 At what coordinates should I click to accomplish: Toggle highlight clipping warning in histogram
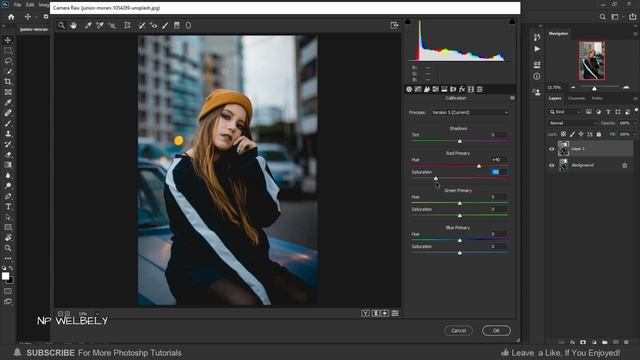click(512, 21)
